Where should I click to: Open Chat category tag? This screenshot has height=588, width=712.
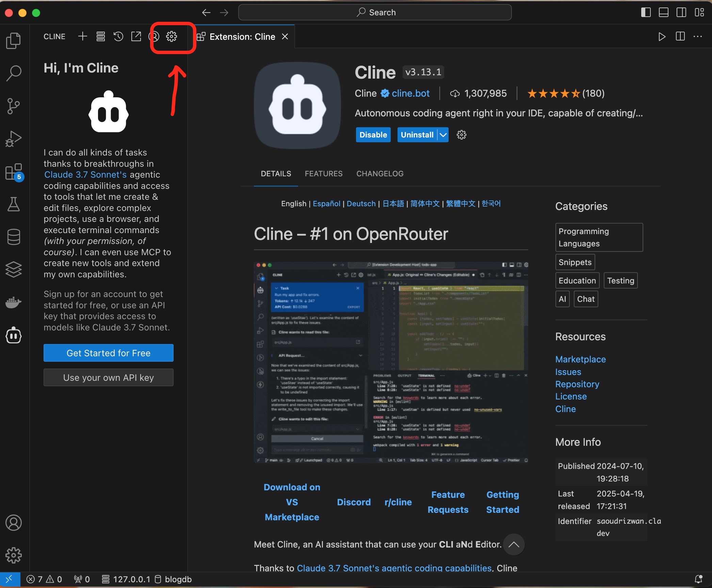[x=586, y=299]
